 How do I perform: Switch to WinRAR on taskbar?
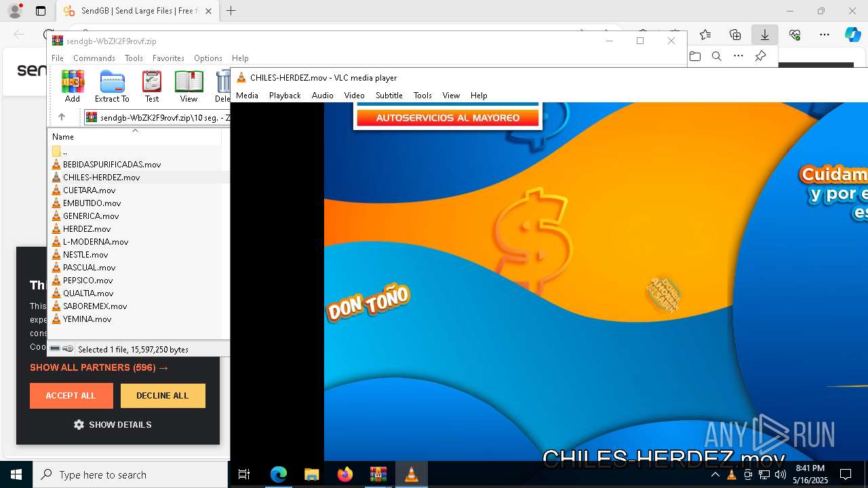pos(378,474)
